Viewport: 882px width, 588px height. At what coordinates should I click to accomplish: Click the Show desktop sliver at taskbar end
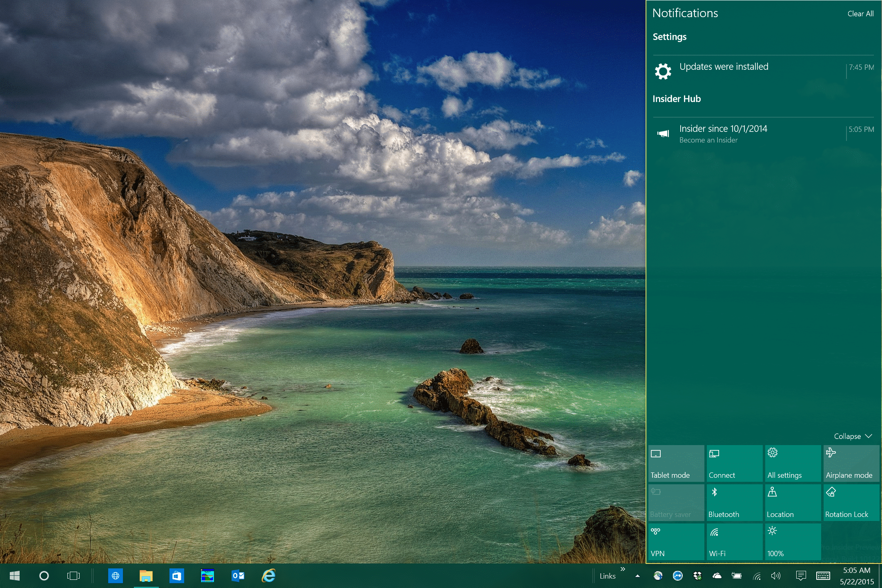(880, 576)
